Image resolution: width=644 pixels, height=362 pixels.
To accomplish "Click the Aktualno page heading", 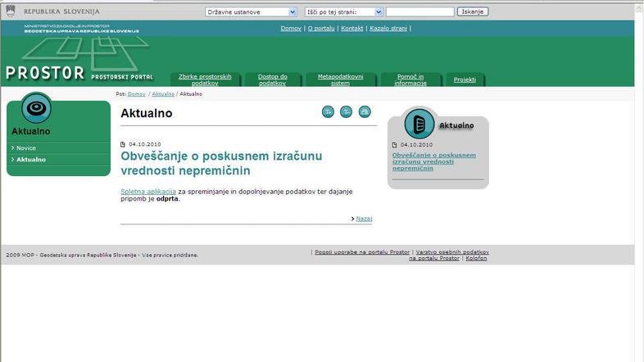I will (147, 113).
